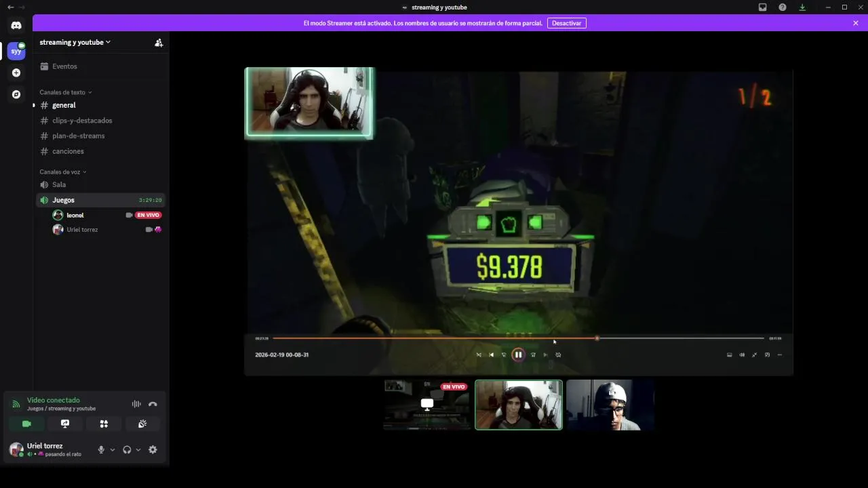Image resolution: width=868 pixels, height=488 pixels.
Task: Open user settings gear
Action: click(153, 449)
